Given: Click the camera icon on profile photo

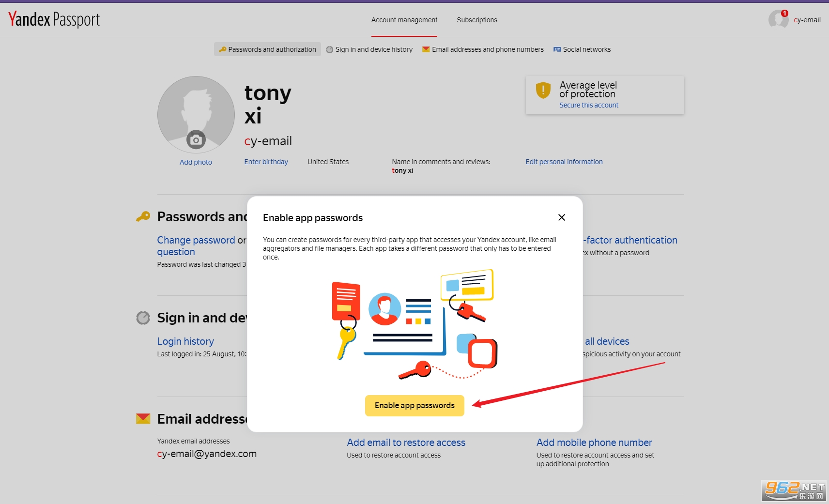Looking at the screenshot, I should pyautogui.click(x=196, y=140).
